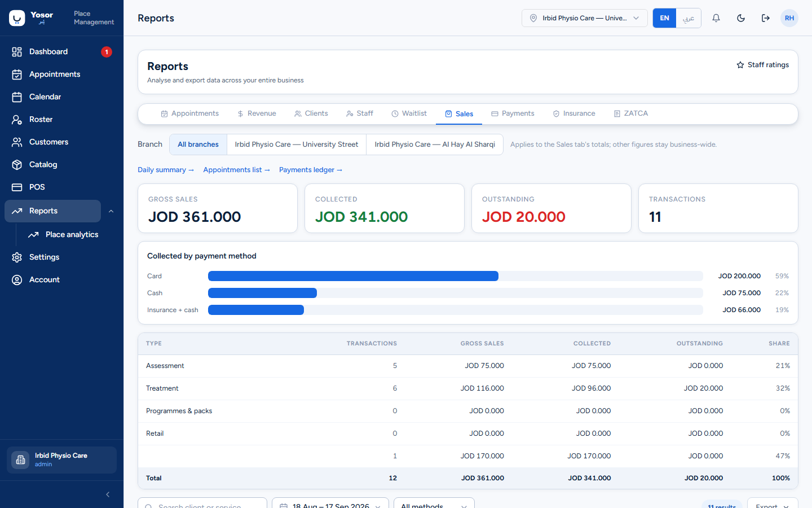Open the All methods dropdown
The width and height of the screenshot is (812, 508).
pyautogui.click(x=434, y=504)
